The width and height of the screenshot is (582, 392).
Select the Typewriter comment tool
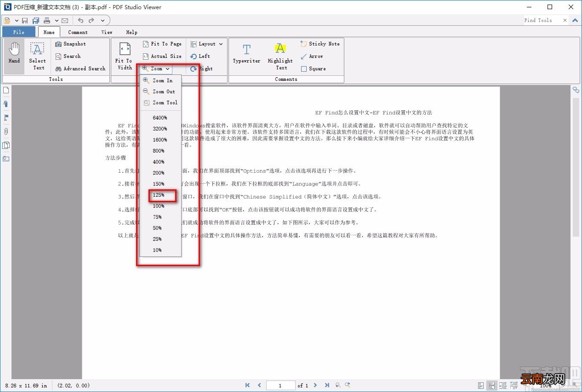click(246, 54)
